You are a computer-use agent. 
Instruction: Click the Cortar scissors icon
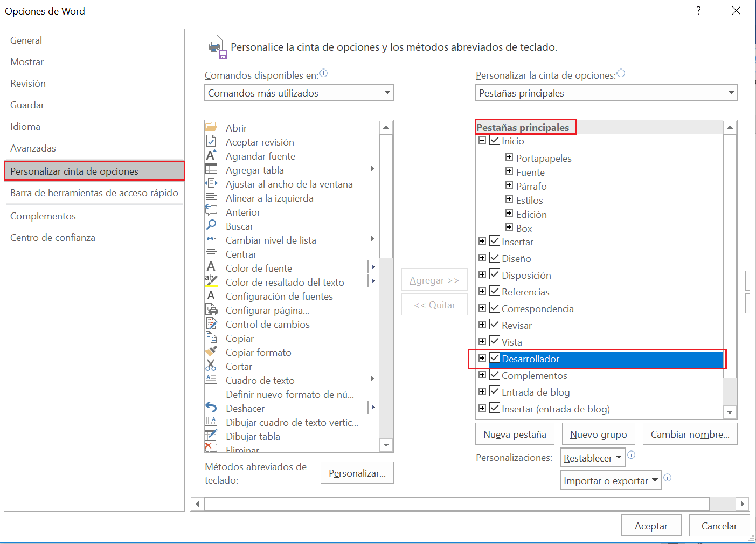coord(212,366)
